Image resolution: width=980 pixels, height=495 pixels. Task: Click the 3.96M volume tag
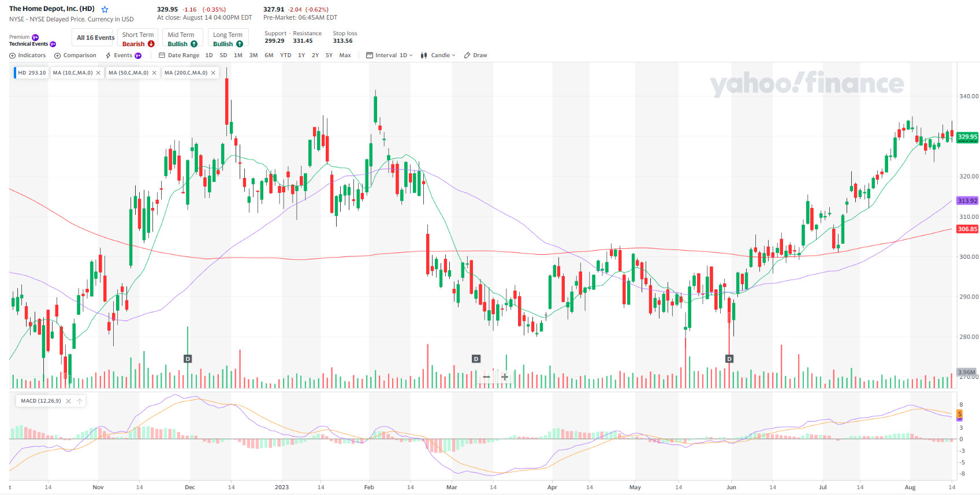966,372
